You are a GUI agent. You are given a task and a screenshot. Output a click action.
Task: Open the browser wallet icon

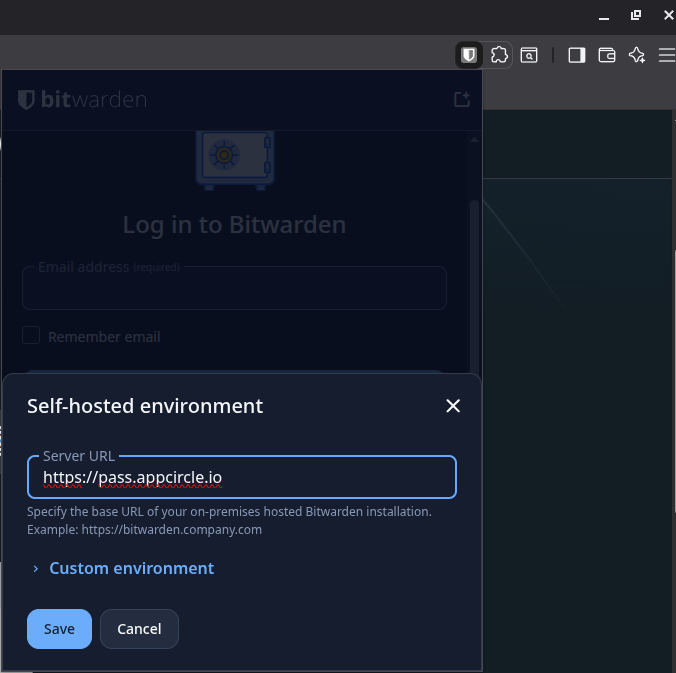(607, 55)
